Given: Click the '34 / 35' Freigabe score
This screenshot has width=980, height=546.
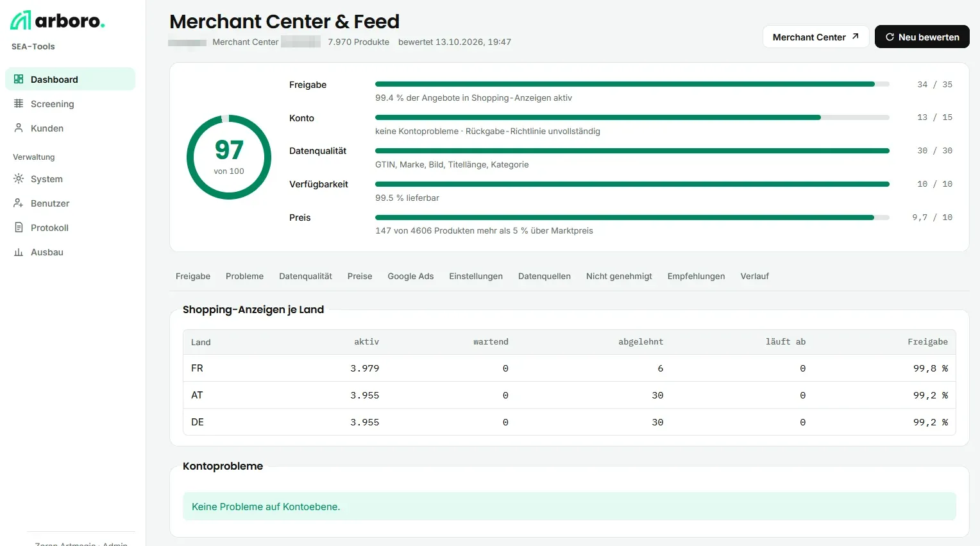Looking at the screenshot, I should 934,85.
